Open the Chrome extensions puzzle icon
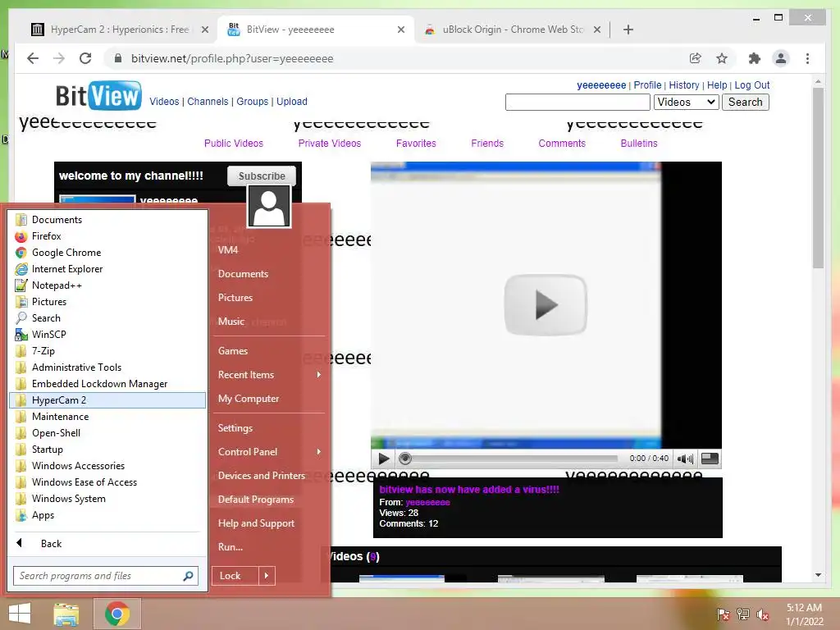This screenshot has height=630, width=840. pyautogui.click(x=755, y=58)
